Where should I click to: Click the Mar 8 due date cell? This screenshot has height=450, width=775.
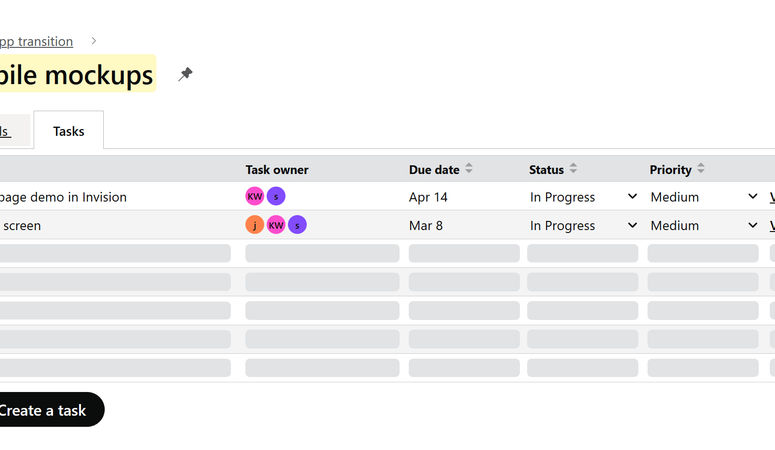(426, 225)
